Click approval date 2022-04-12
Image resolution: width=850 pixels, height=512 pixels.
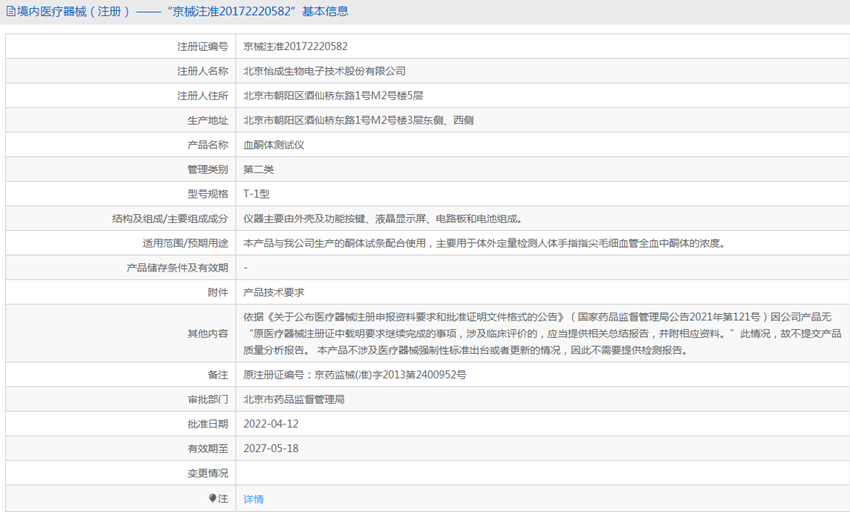tap(271, 424)
